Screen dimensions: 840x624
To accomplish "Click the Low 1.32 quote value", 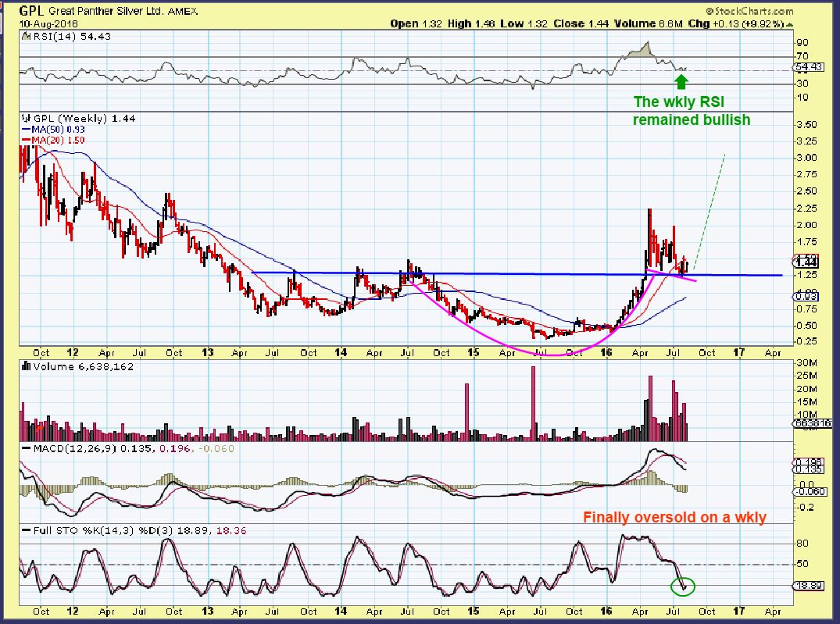I will point(524,23).
